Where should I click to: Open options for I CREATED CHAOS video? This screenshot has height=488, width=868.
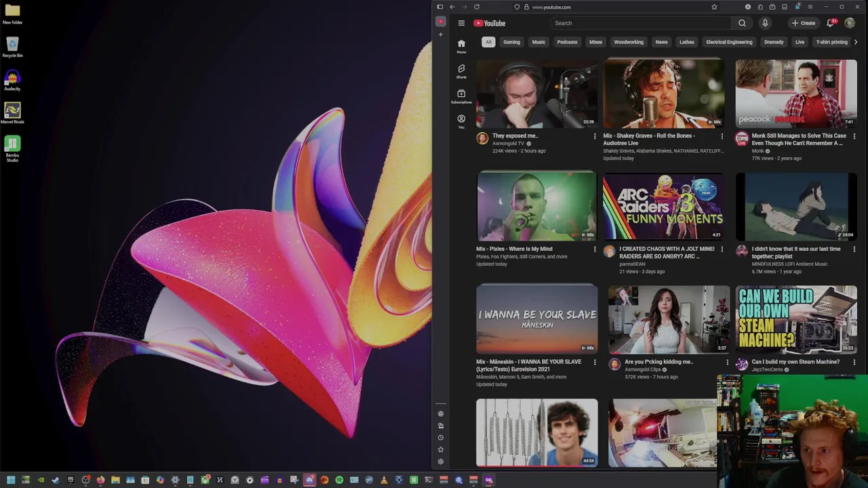click(722, 249)
